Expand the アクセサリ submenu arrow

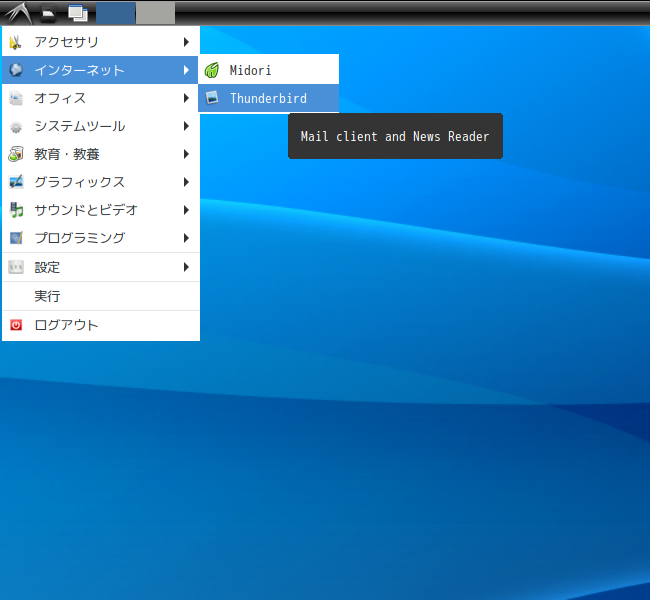186,42
